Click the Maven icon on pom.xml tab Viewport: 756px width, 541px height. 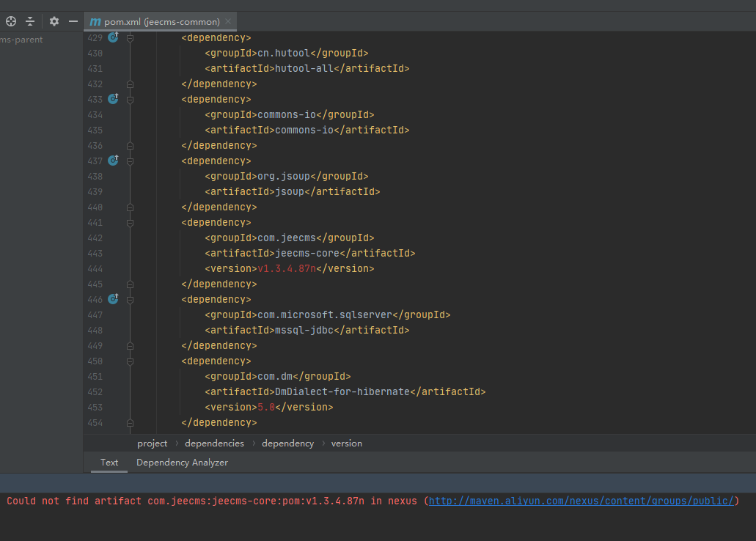click(95, 22)
